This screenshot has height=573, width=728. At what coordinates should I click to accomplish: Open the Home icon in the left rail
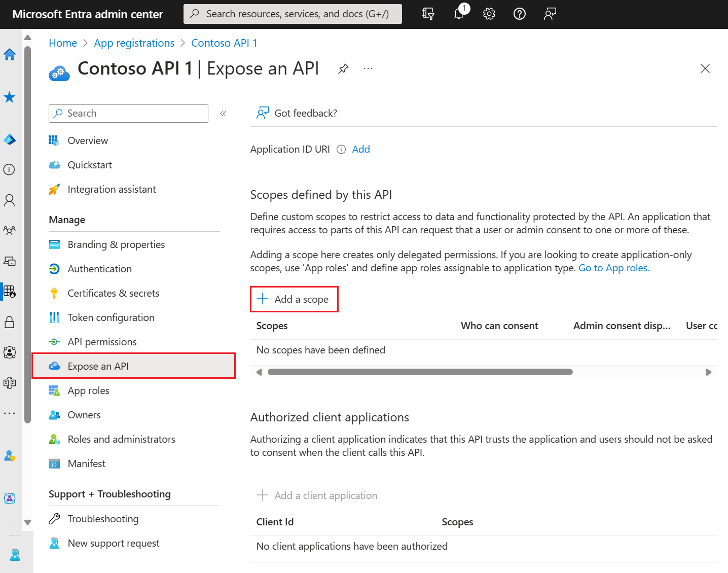[x=10, y=55]
